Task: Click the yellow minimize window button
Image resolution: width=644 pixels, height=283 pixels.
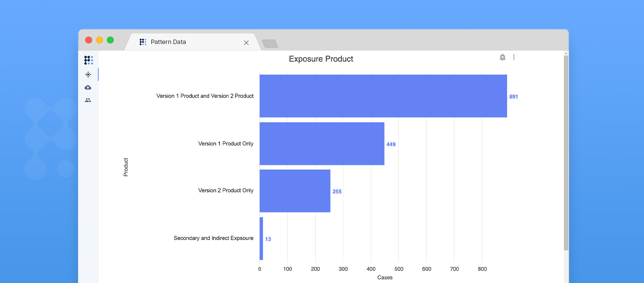Action: pyautogui.click(x=99, y=40)
